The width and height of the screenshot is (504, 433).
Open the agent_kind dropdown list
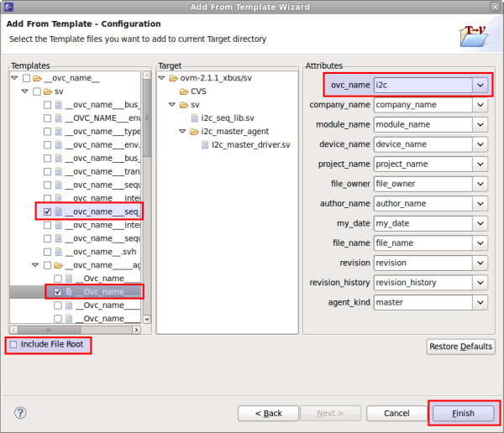(480, 302)
